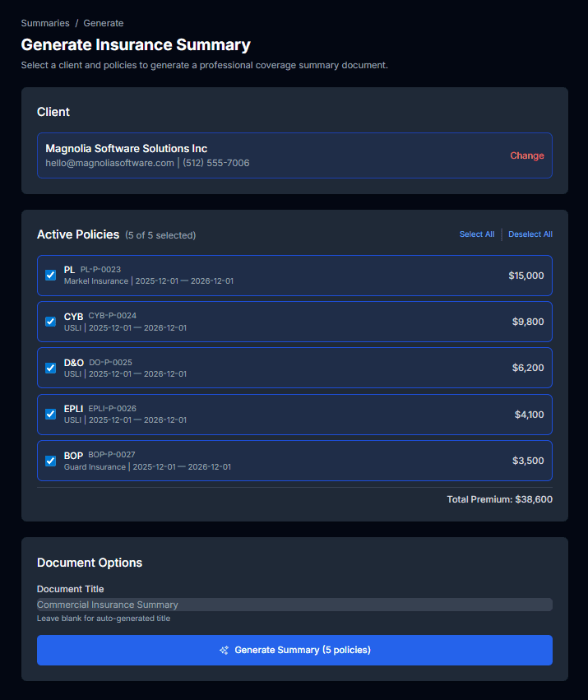
Task: Click Deselect All to clear policies
Action: click(530, 234)
